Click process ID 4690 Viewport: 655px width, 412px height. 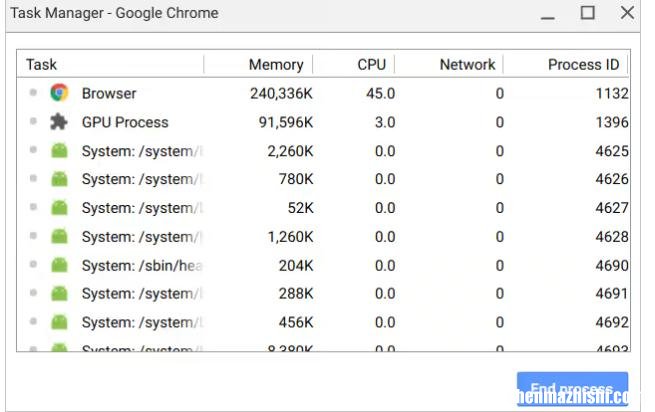(x=612, y=266)
